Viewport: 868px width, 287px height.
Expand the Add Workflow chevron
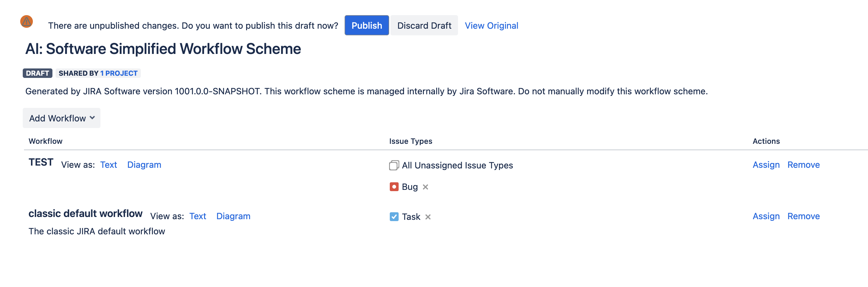pyautogui.click(x=91, y=118)
